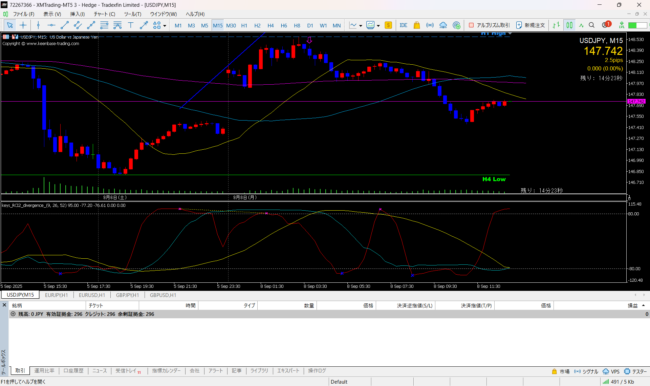Select the crosshair cursor tool

[x=23, y=25]
